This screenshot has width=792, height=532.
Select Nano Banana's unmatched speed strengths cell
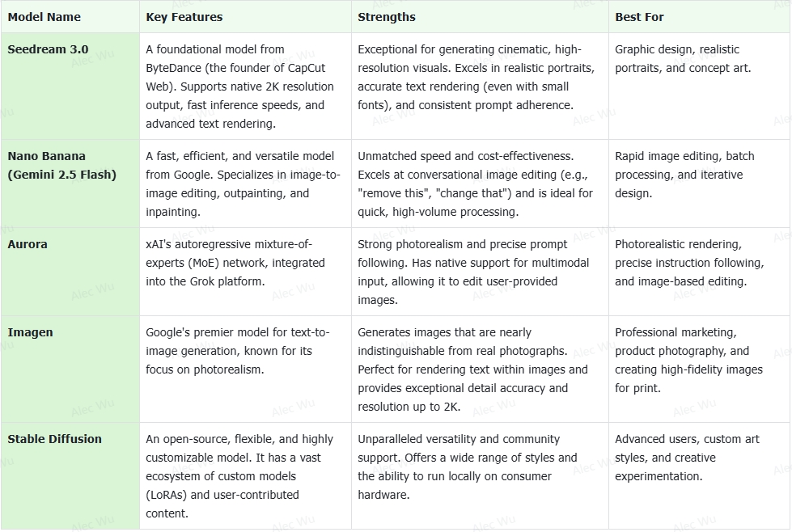click(x=480, y=184)
